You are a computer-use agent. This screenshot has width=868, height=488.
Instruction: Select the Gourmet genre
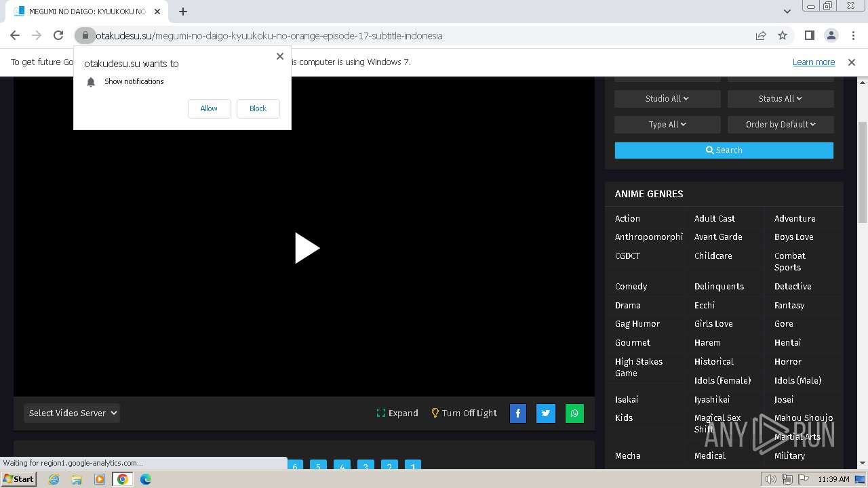(633, 342)
